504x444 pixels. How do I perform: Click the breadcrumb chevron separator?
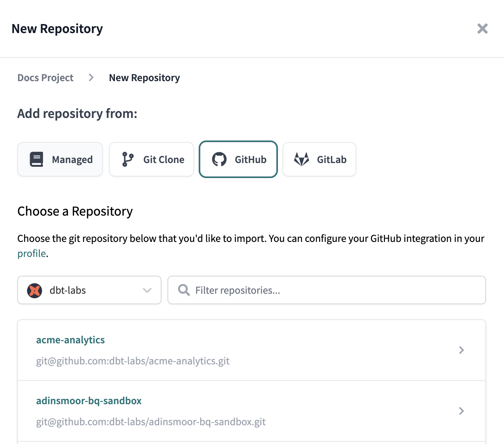pyautogui.click(x=91, y=77)
